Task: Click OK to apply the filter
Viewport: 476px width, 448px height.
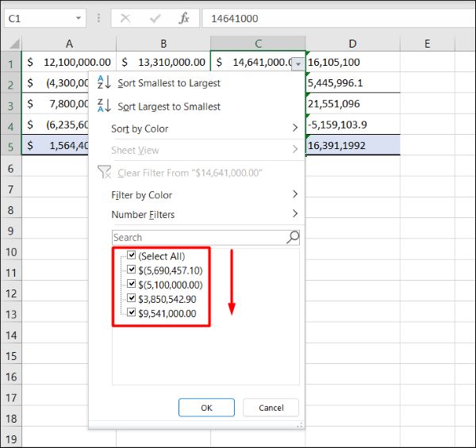Action: (206, 408)
